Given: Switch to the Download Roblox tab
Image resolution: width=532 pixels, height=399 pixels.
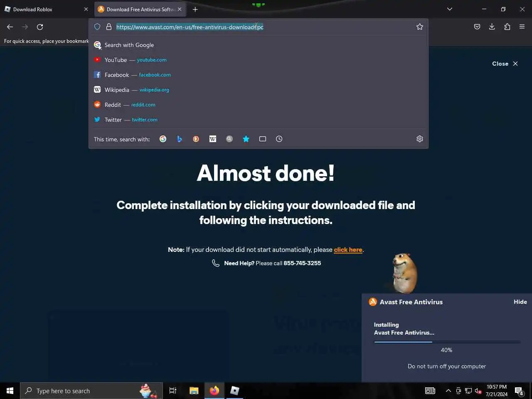Looking at the screenshot, I should pos(46,9).
